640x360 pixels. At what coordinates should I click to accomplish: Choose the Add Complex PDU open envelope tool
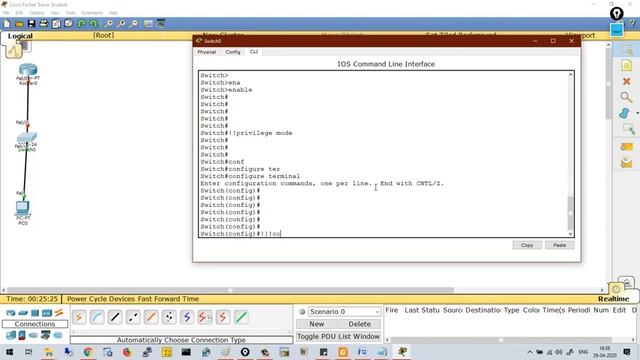tap(627, 163)
